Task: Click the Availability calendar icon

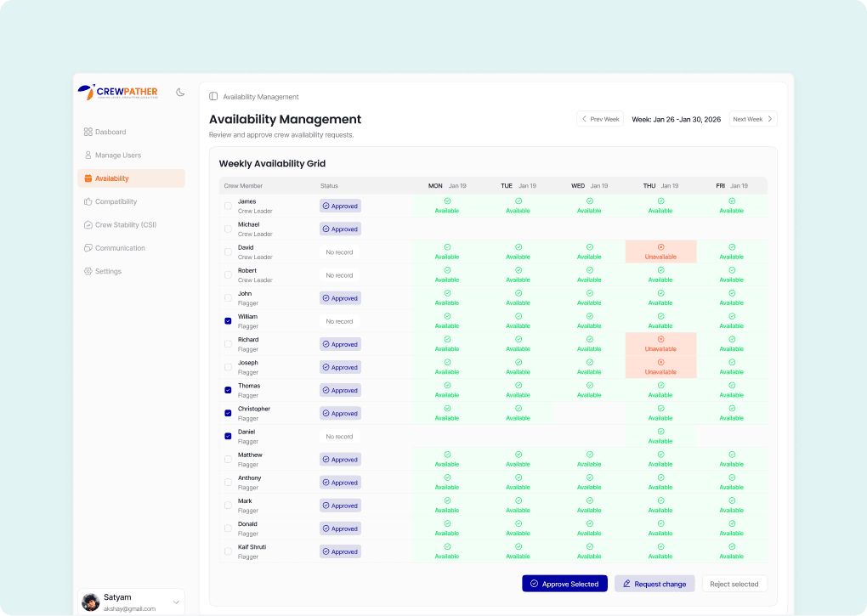Action: tap(88, 178)
